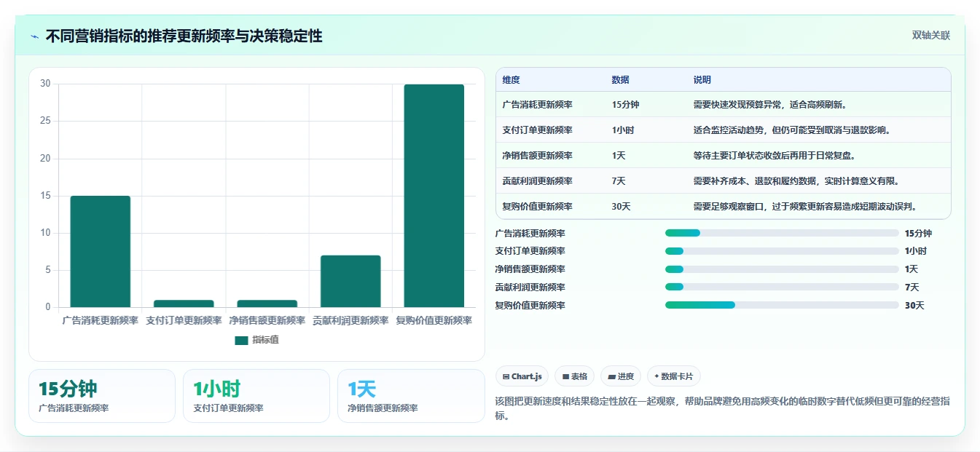Click the lightning icon beside the title
This screenshot has height=452, width=980.
(x=35, y=36)
